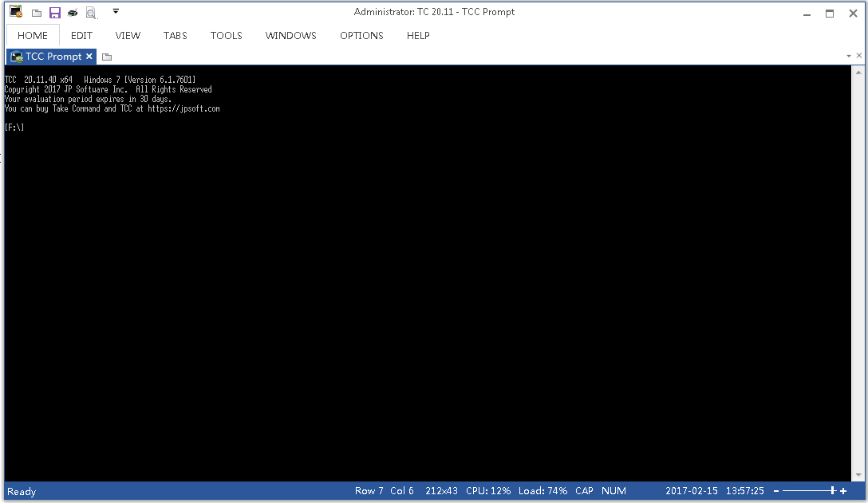Click the Take Command application icon
This screenshot has width=868, height=503.
point(15,11)
